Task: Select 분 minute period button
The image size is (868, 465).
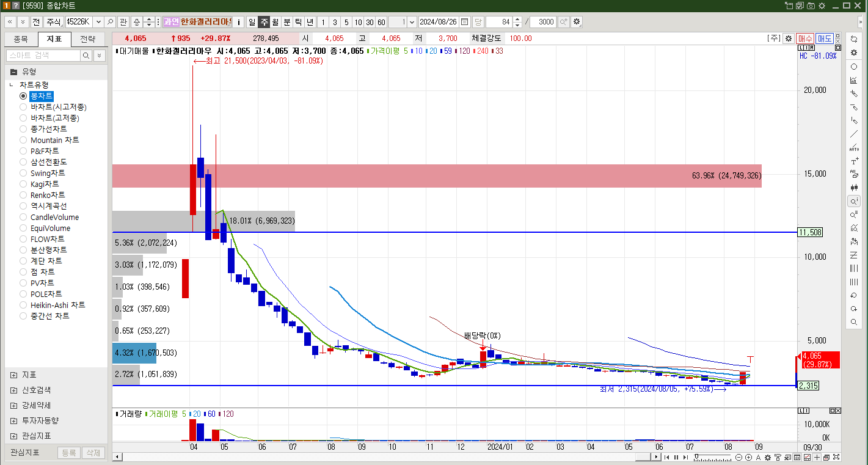Action: 287,22
